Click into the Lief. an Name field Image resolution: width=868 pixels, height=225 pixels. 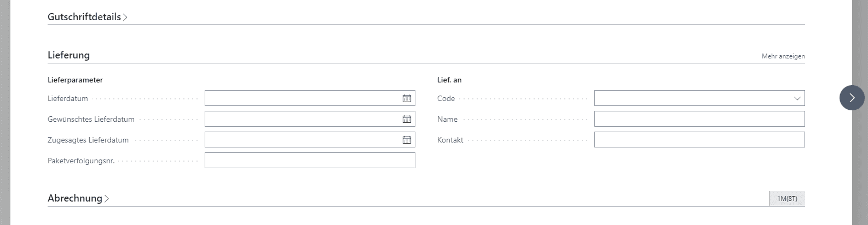point(699,119)
